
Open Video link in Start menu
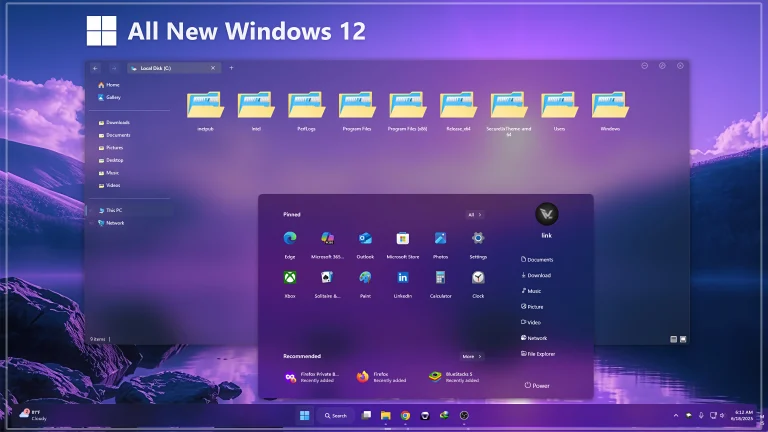[531, 322]
